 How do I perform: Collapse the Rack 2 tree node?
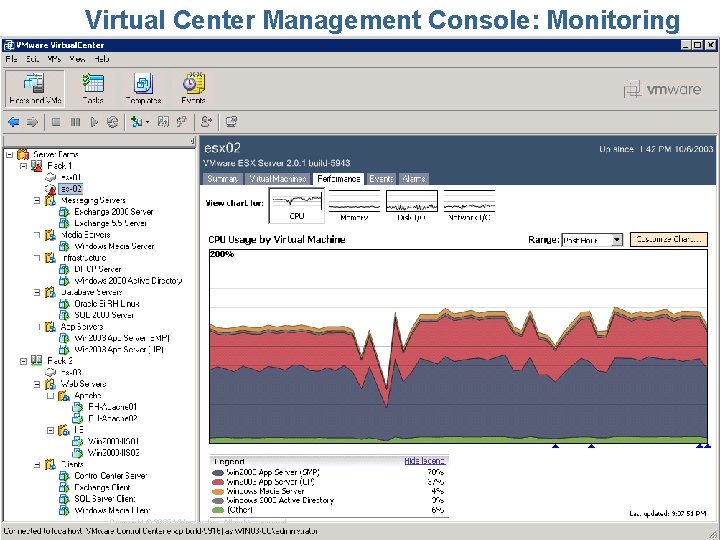23,361
